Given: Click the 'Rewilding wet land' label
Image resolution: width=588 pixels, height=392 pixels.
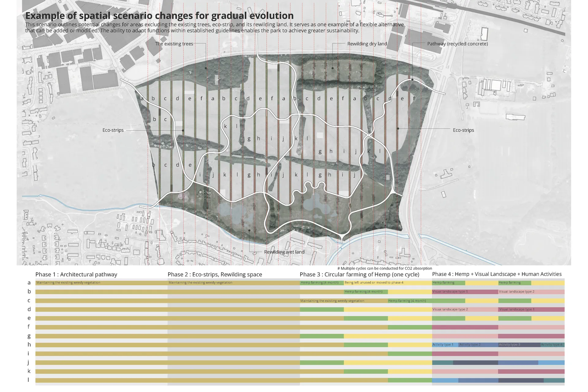Looking at the screenshot, I should (x=284, y=252).
